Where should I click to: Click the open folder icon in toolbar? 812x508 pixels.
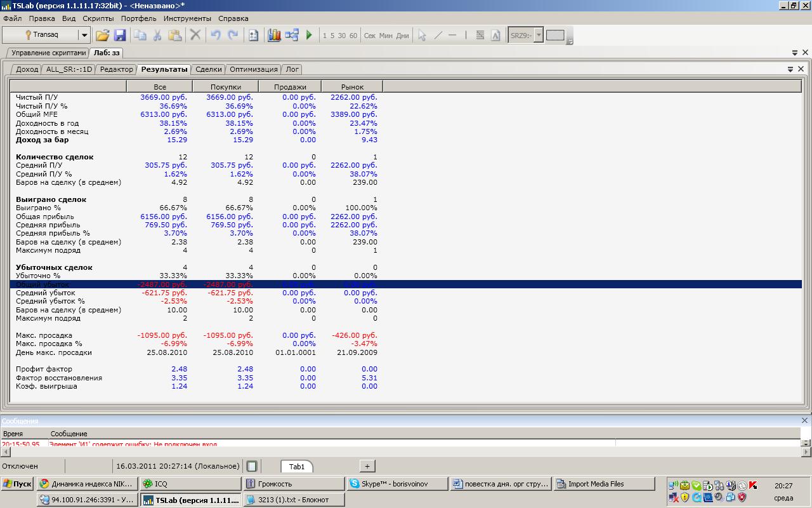(x=102, y=36)
